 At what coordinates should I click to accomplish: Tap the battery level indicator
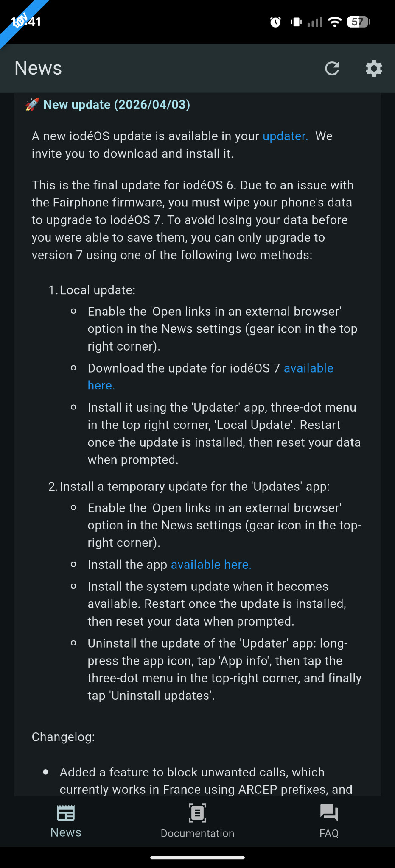[359, 22]
